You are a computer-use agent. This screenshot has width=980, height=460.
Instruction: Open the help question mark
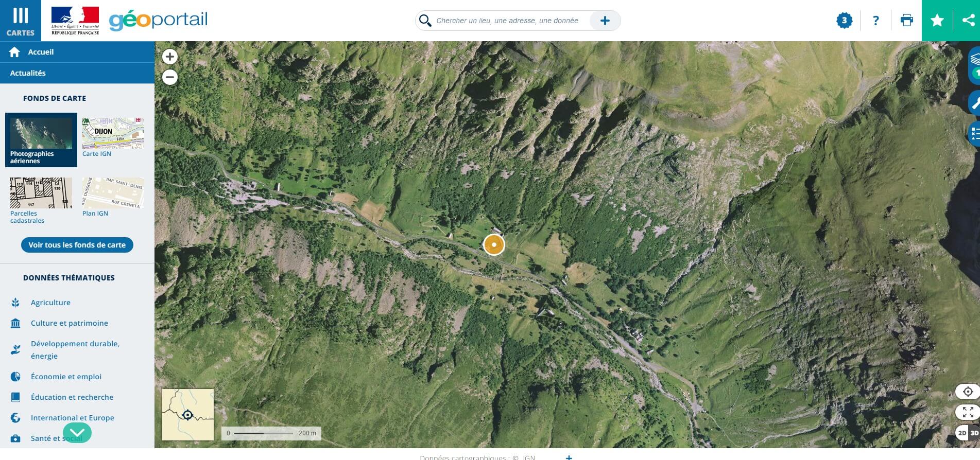coord(875,21)
